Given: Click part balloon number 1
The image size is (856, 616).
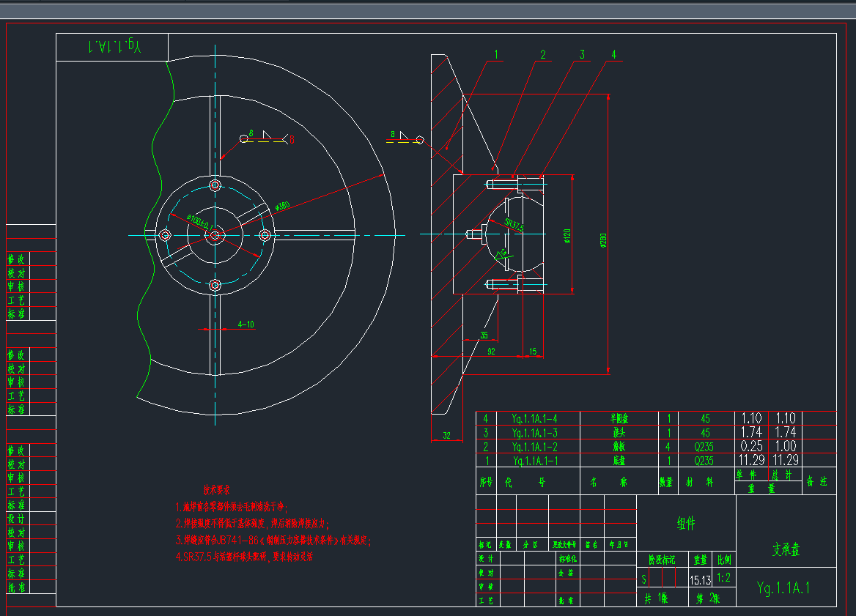Looking at the screenshot, I should click(496, 54).
